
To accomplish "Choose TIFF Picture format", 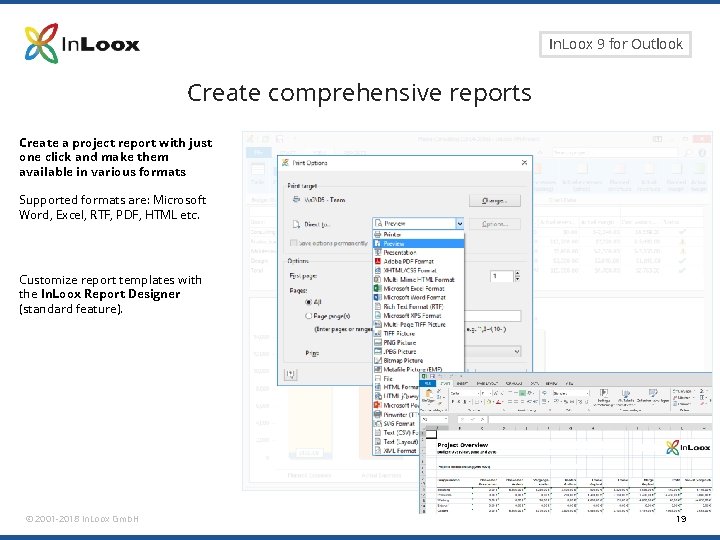I will (x=418, y=333).
